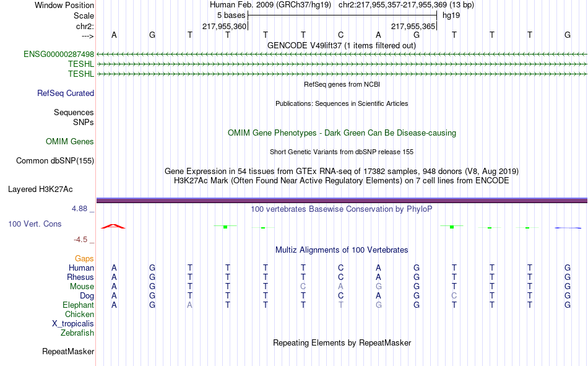Select the Dog species row label
This screenshot has width=588, height=366.
(x=87, y=296)
